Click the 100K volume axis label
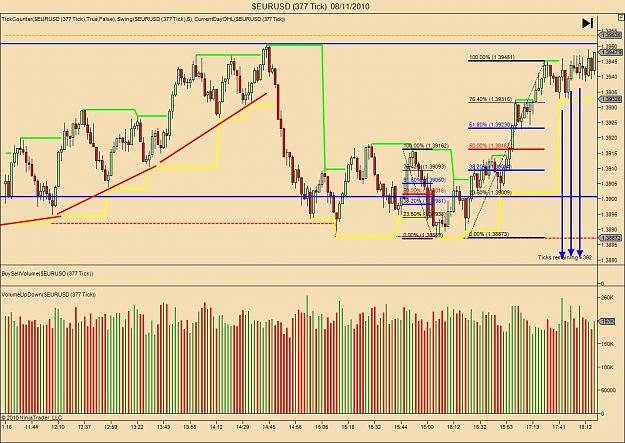The height and width of the screenshot is (443, 625). [x=607, y=367]
